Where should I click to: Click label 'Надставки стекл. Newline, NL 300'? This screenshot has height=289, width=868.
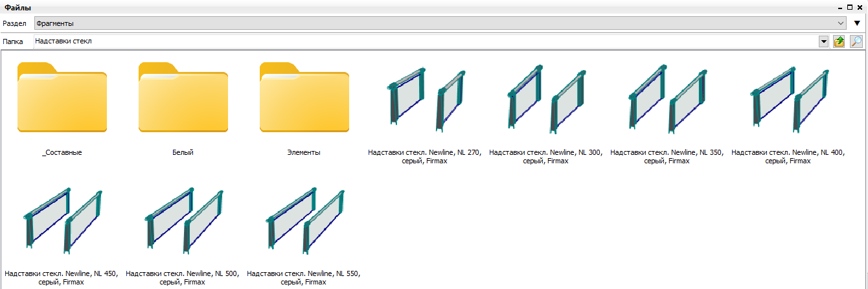tap(546, 157)
